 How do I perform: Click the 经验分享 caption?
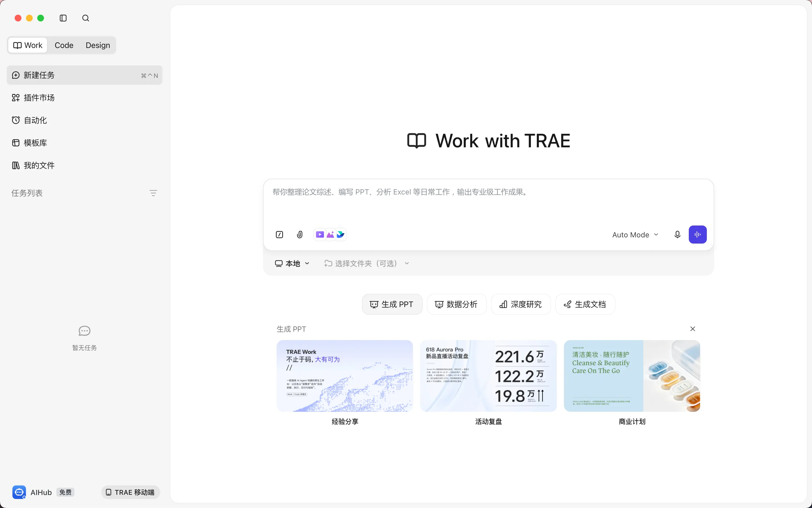coord(345,422)
